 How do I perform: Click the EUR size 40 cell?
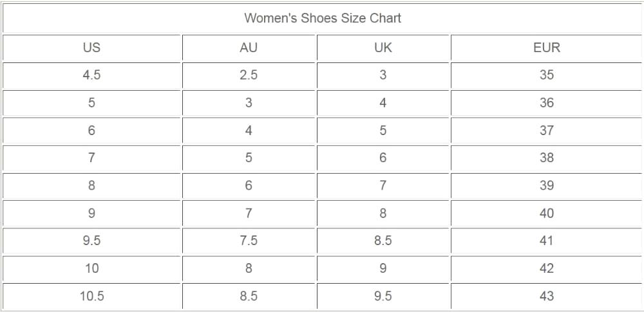(547, 214)
